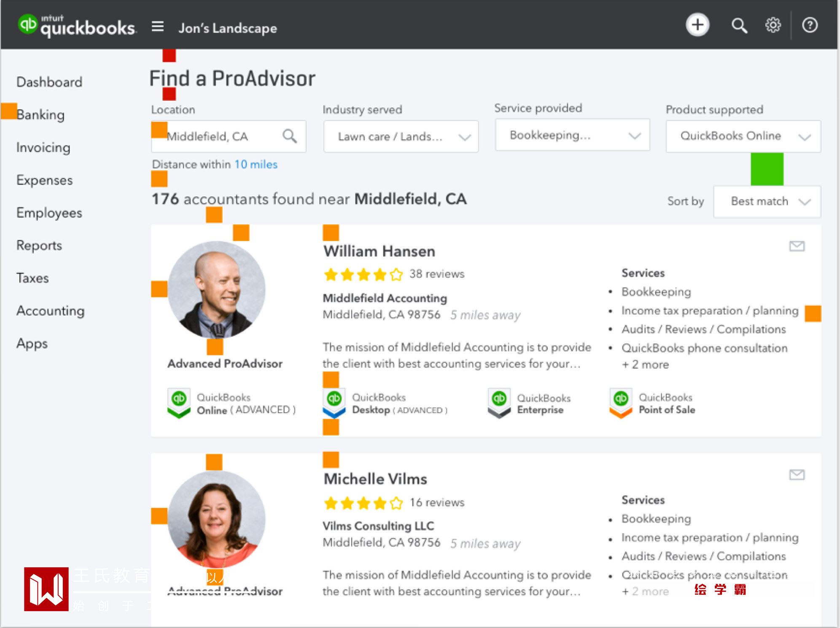Open the Sort by Best match dropdown
840x628 pixels.
[767, 201]
